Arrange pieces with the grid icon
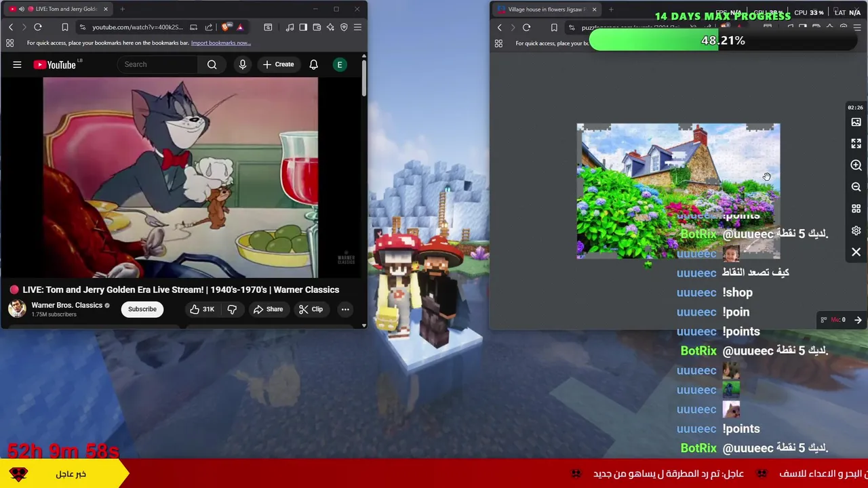The height and width of the screenshot is (488, 868). (856, 209)
